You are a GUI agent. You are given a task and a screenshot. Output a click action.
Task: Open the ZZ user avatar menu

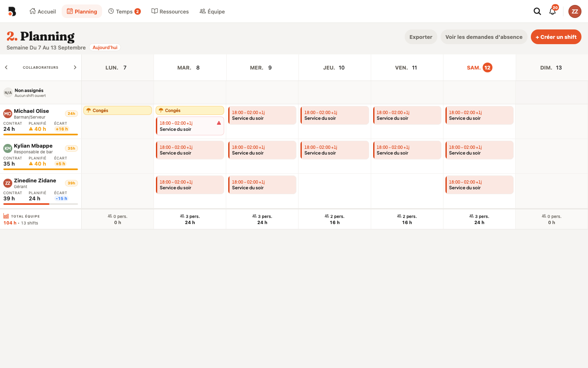click(x=575, y=11)
